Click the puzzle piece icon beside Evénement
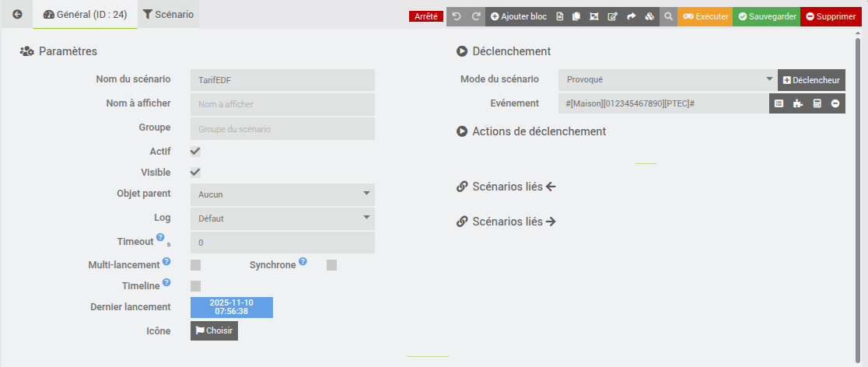Viewport: 868px width, 367px height. click(x=798, y=103)
